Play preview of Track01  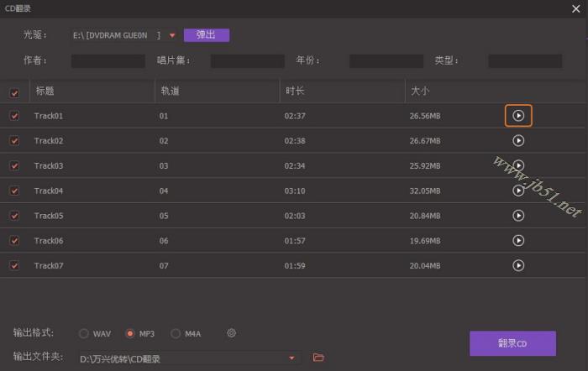point(518,116)
